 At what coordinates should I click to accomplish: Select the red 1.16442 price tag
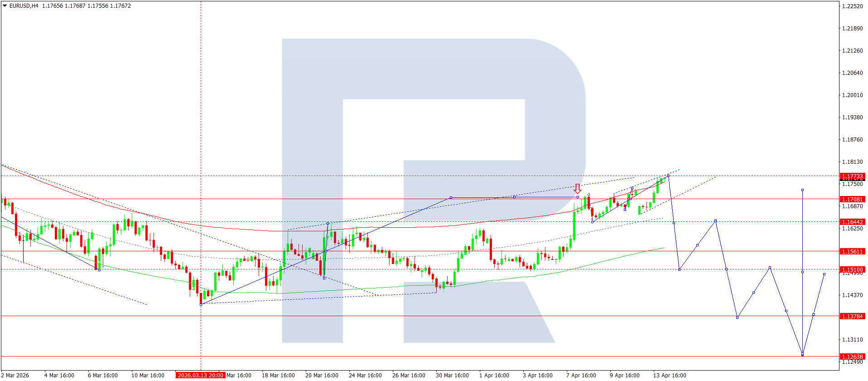click(x=852, y=222)
